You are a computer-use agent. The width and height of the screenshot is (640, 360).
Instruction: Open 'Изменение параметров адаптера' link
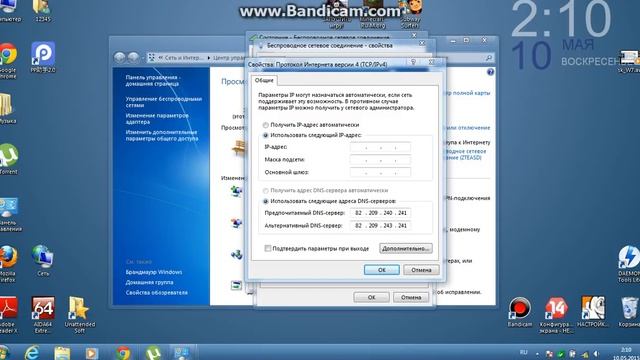pos(157,119)
